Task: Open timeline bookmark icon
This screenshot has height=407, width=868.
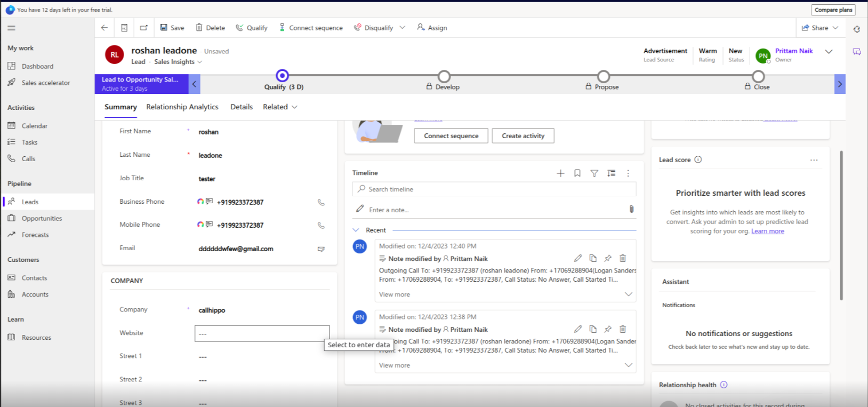Action: 577,173
